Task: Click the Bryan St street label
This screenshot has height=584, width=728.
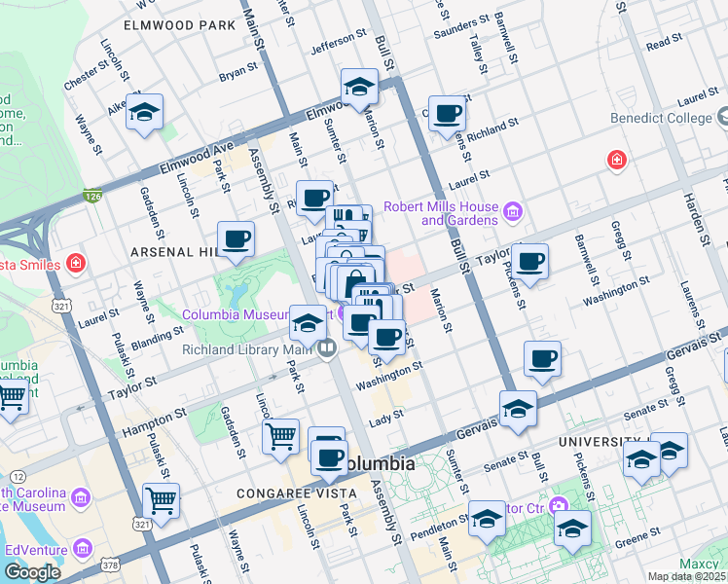Action: (238, 72)
